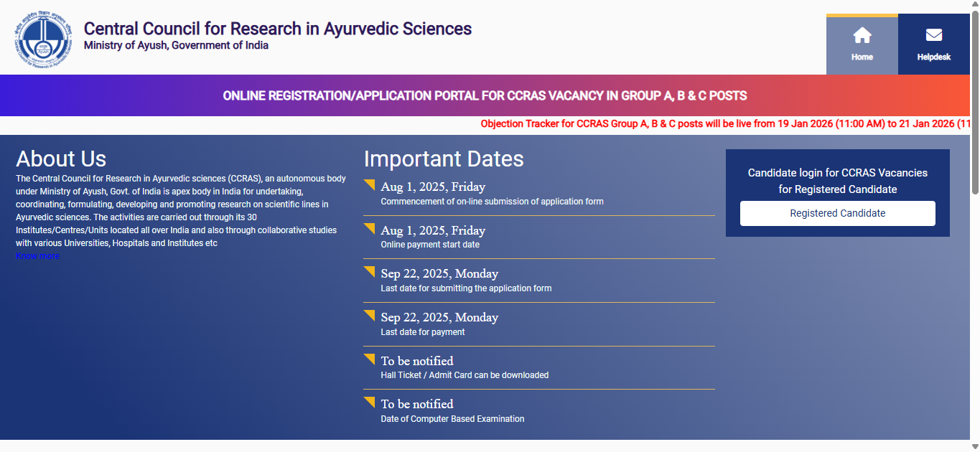Click the page's vertical scrollbar thumb
Screen dimensions: 980x452
[974, 100]
